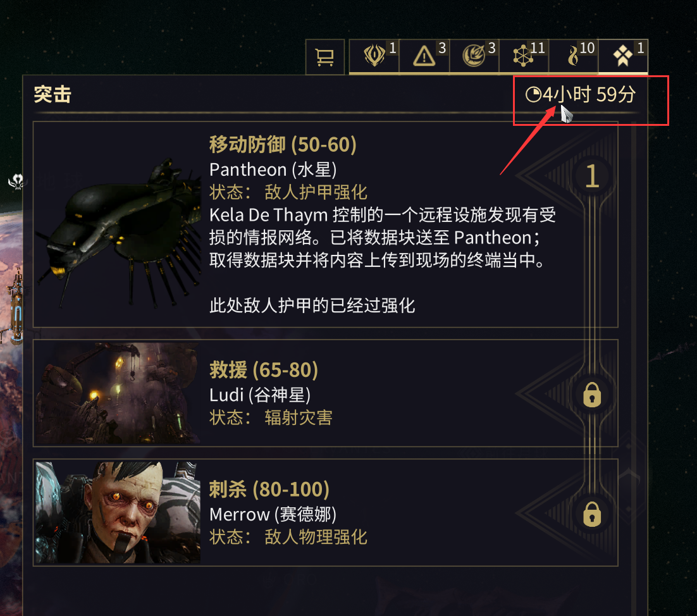Select the fissure network tab with badge 11
This screenshot has width=697, height=616.
pyautogui.click(x=524, y=56)
